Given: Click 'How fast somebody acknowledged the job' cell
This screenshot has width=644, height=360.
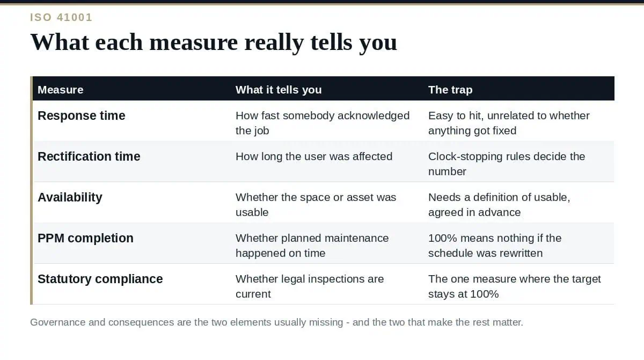Looking at the screenshot, I should [323, 123].
